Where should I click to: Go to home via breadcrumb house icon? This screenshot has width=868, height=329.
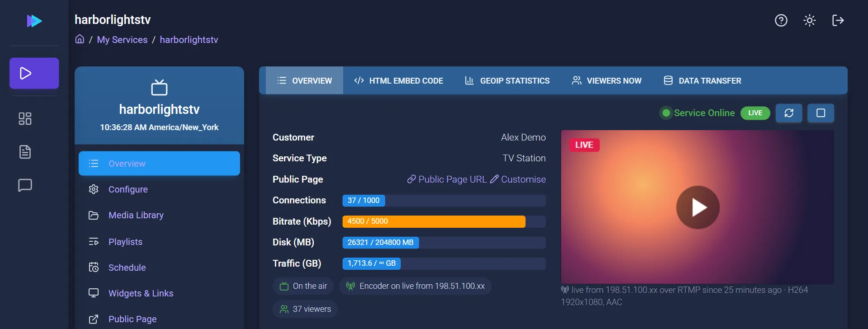[80, 39]
